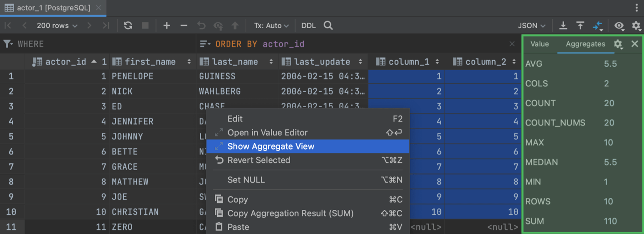This screenshot has width=644, height=234.
Task: Open the Tx: Auto transaction dropdown
Action: pyautogui.click(x=271, y=26)
